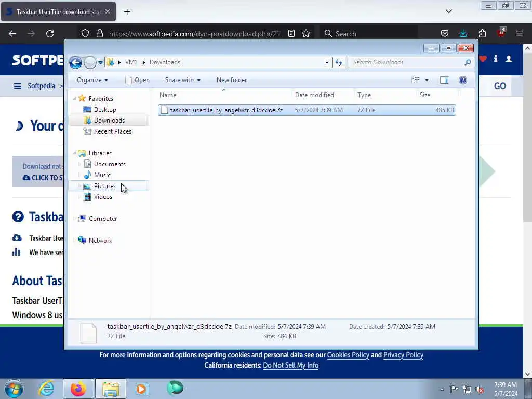Open the Videos library
This screenshot has width=532, height=399.
coord(103,197)
